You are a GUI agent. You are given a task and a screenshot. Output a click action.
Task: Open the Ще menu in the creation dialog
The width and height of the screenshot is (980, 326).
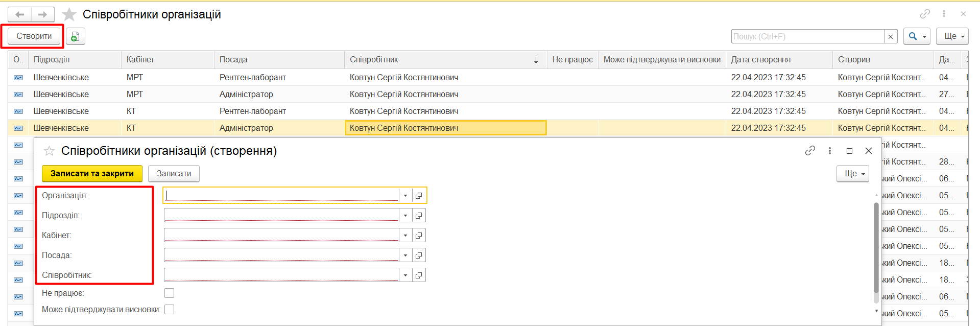853,174
